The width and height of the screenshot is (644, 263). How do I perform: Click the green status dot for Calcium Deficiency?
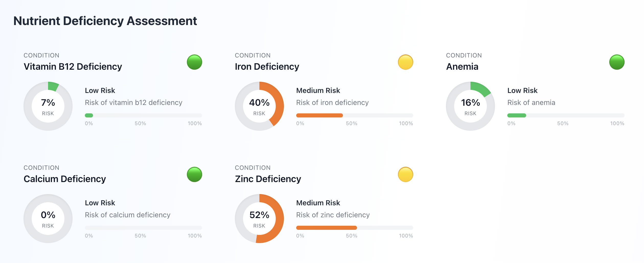[194, 174]
